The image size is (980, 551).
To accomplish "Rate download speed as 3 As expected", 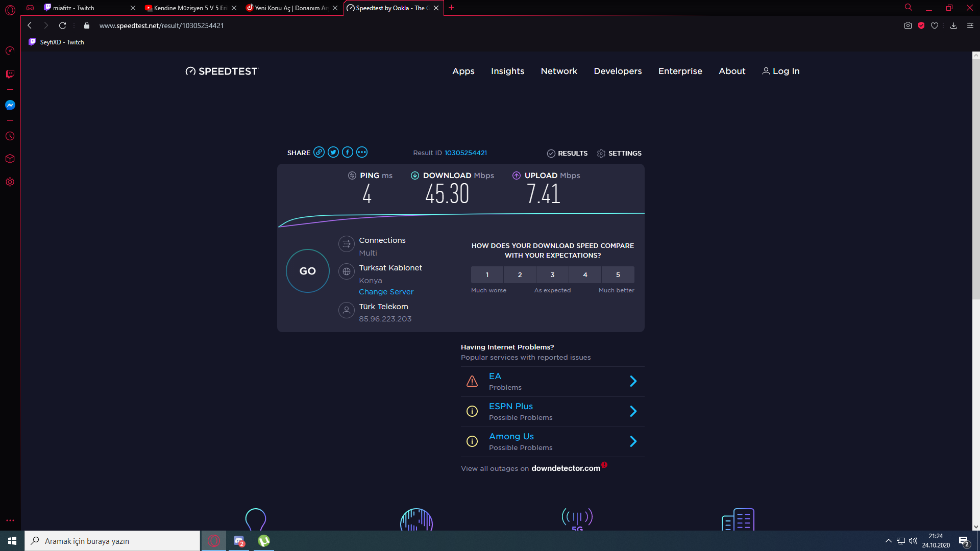I will click(552, 274).
